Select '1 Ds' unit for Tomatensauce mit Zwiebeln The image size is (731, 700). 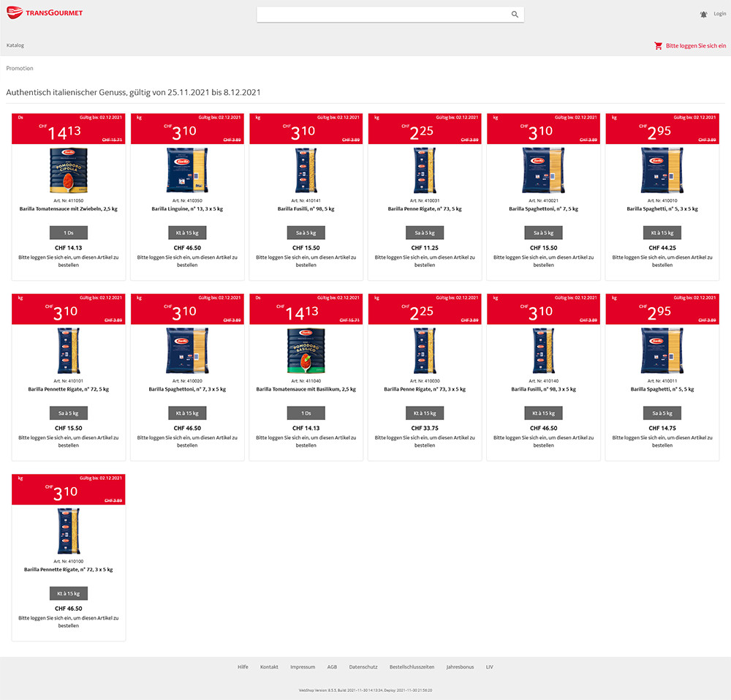tap(69, 233)
